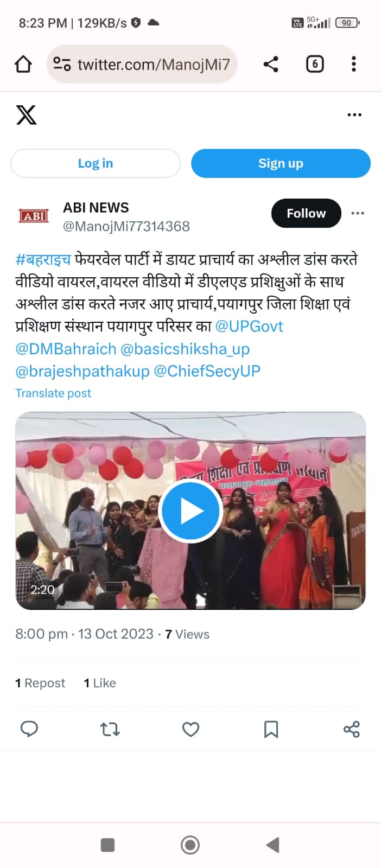
Task: Tap the browser home icon
Action: (23, 64)
